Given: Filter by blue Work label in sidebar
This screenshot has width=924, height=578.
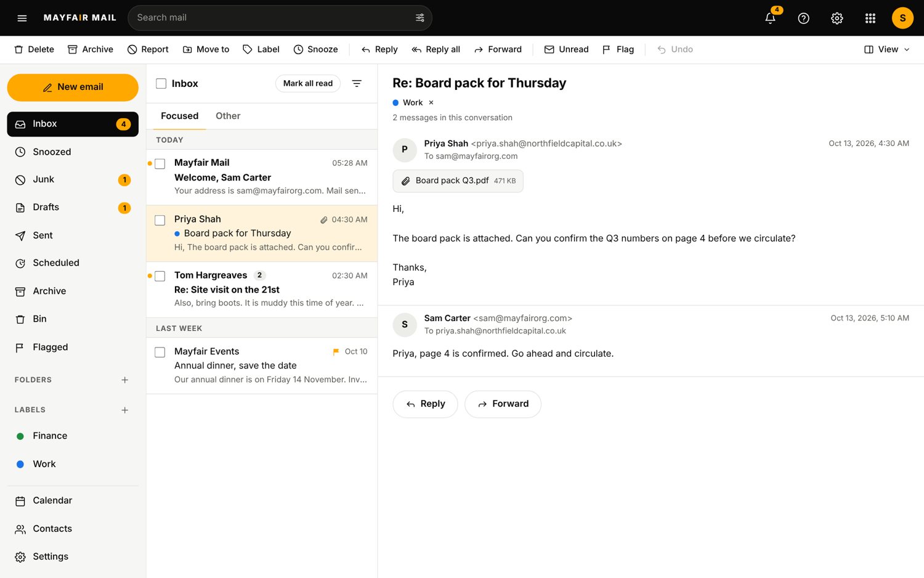Looking at the screenshot, I should (73, 464).
